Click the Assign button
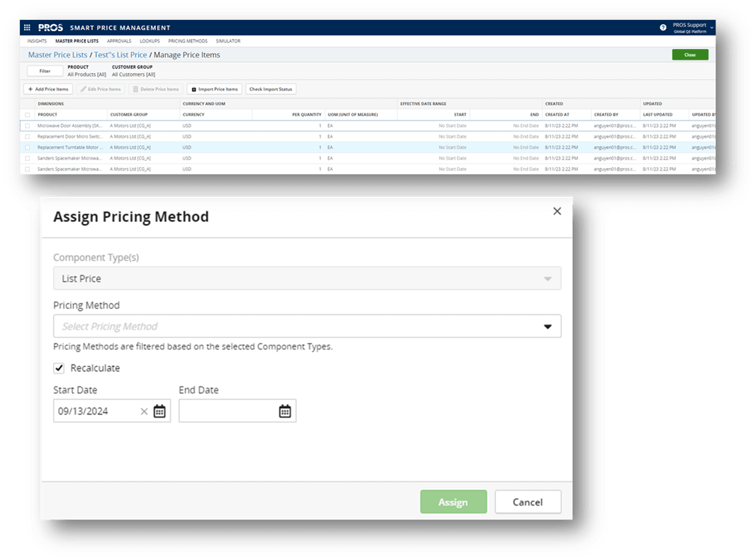Screen dimensions: 756x560 [453, 501]
